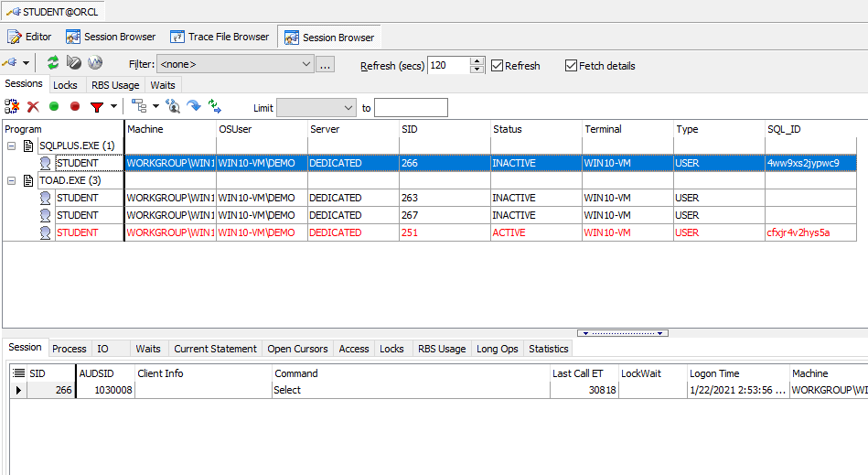This screenshot has width=868, height=475.
Task: Click the waveform globe icon
Action: [95, 62]
